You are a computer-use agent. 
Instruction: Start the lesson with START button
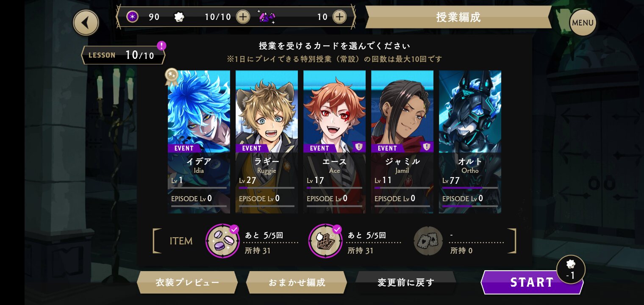pyautogui.click(x=532, y=283)
